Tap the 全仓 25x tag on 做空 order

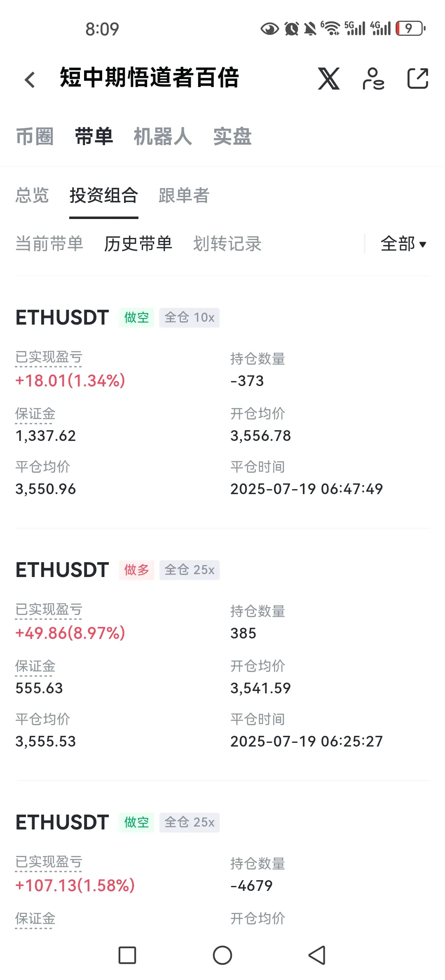pyautogui.click(x=190, y=822)
